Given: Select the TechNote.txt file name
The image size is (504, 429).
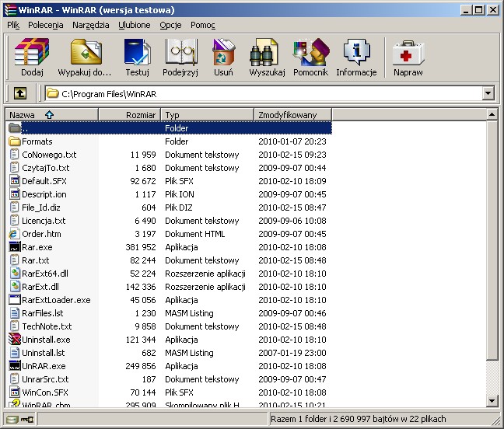Looking at the screenshot, I should coord(47,326).
